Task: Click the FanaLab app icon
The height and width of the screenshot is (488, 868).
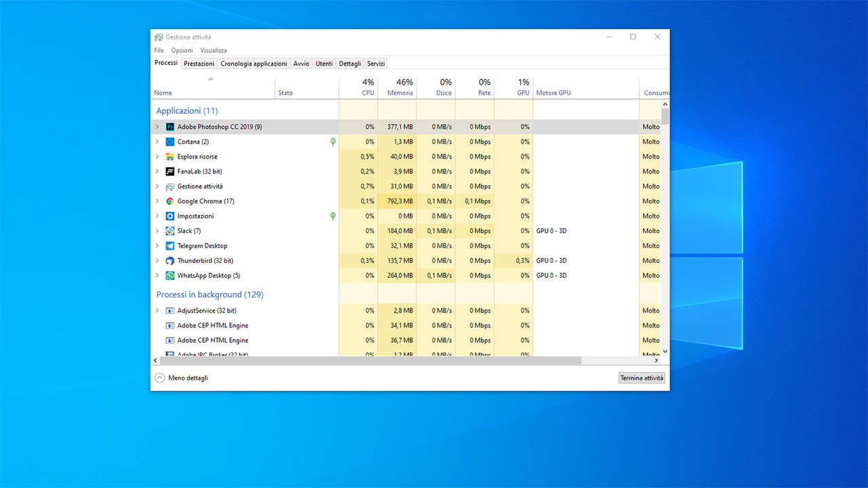Action: [170, 171]
